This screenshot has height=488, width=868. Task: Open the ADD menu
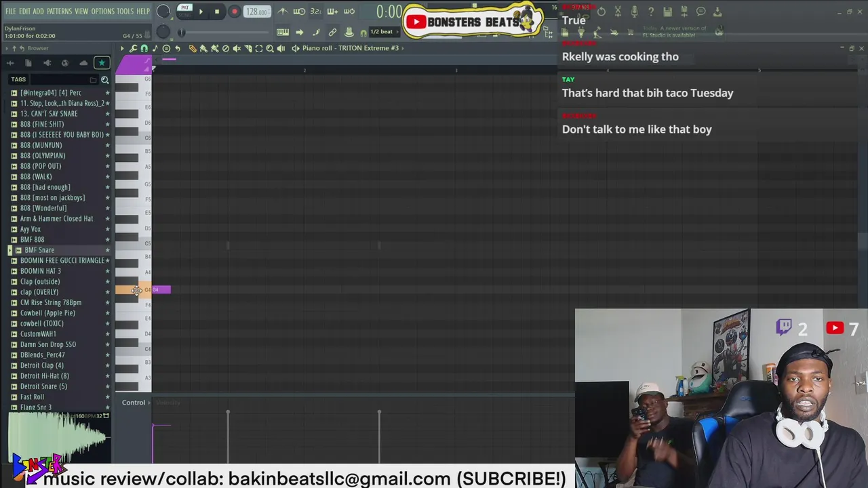point(39,12)
